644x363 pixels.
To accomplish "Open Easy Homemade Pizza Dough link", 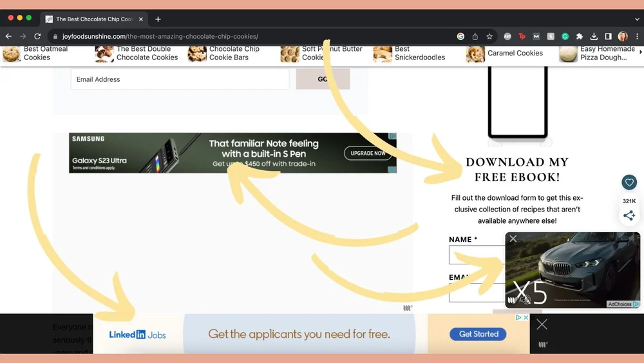I will pos(607,53).
